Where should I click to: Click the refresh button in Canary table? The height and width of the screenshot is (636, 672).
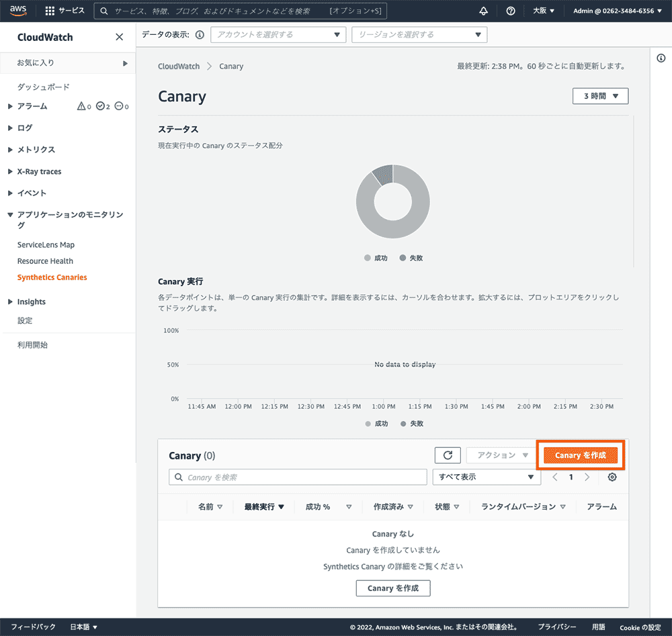tap(448, 455)
